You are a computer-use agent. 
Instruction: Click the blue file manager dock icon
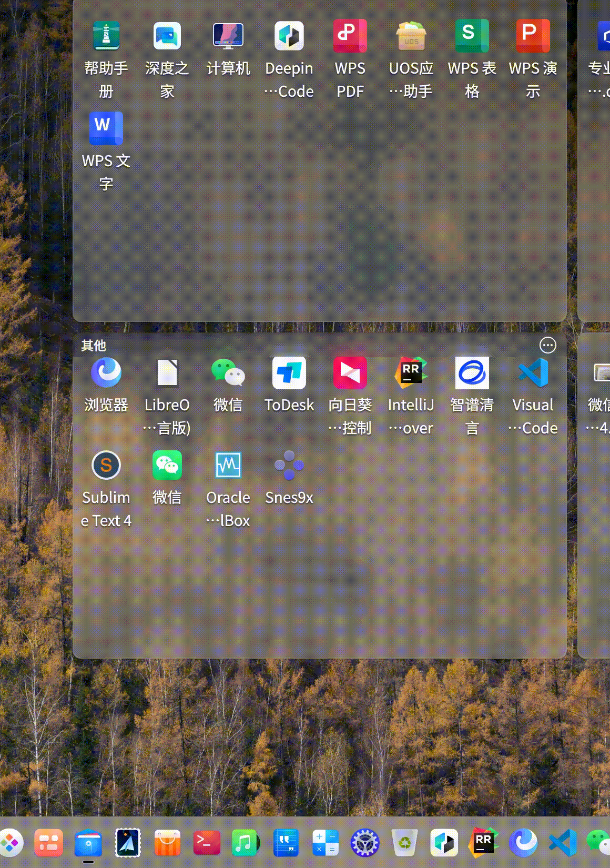(88, 843)
